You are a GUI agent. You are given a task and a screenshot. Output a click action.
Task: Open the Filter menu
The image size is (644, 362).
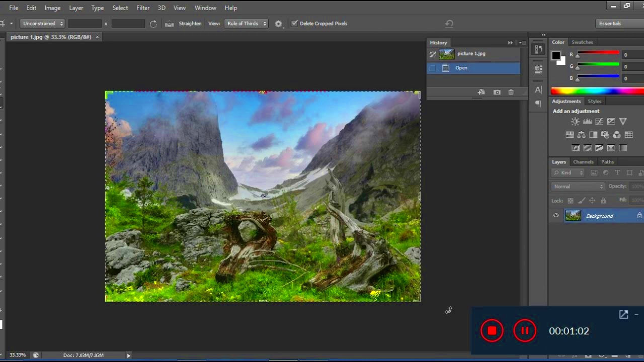pyautogui.click(x=143, y=8)
